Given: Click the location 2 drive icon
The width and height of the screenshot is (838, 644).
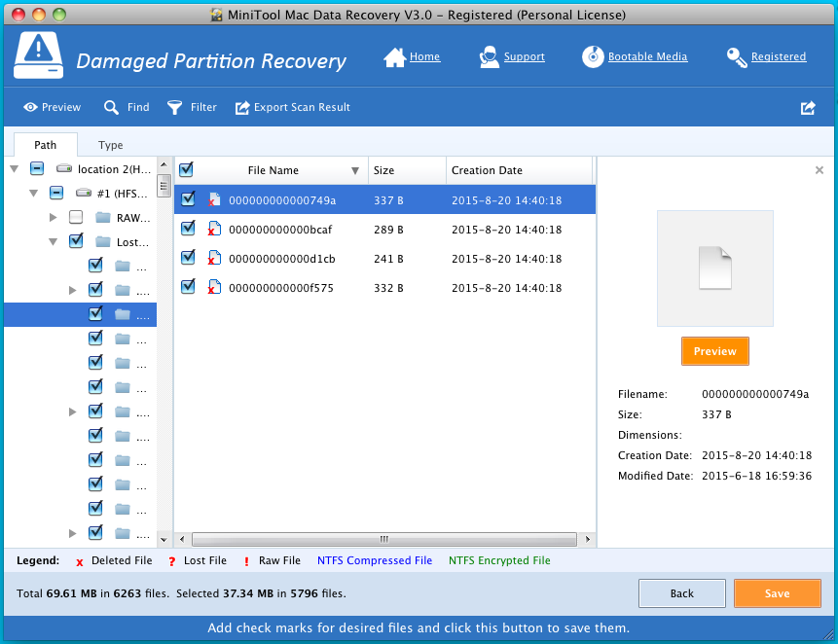Looking at the screenshot, I should point(64,168).
